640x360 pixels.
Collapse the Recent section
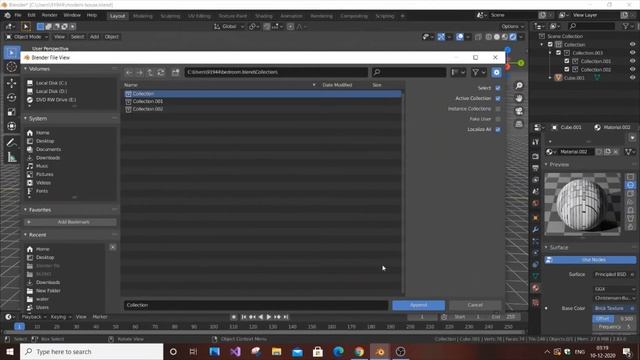26,235
